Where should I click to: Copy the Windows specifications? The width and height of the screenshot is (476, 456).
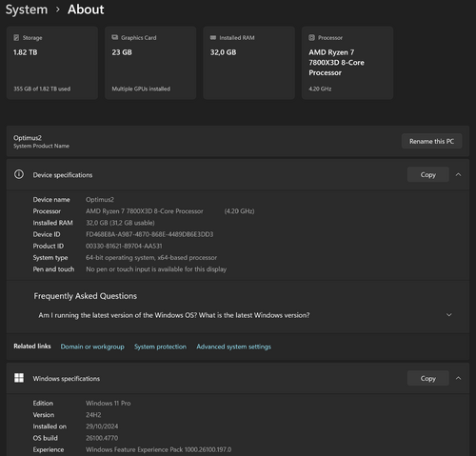coord(428,378)
